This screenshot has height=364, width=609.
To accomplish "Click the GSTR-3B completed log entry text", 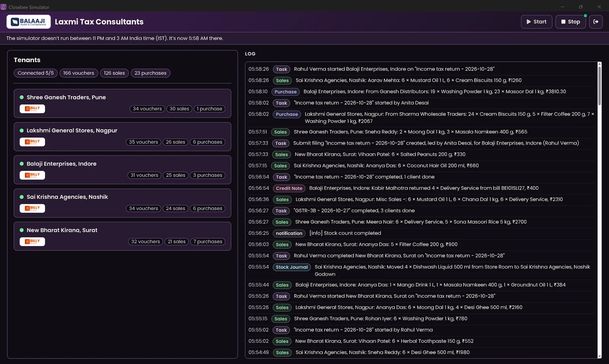I will 354,211.
